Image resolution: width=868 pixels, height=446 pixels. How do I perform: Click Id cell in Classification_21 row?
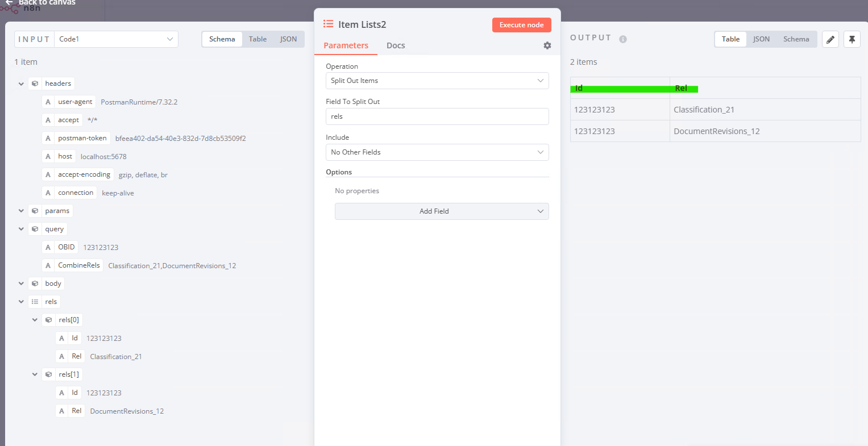click(x=620, y=110)
